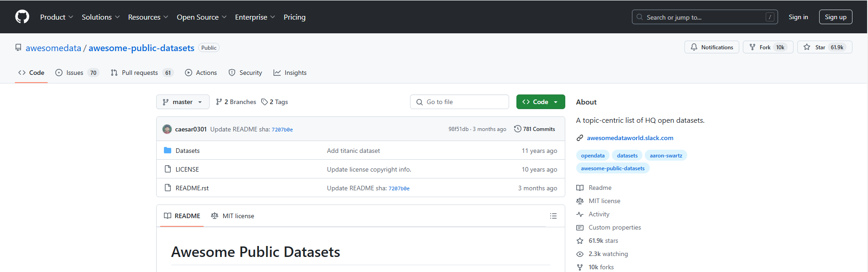
Task: Click the Notifications bell icon
Action: pyautogui.click(x=694, y=47)
